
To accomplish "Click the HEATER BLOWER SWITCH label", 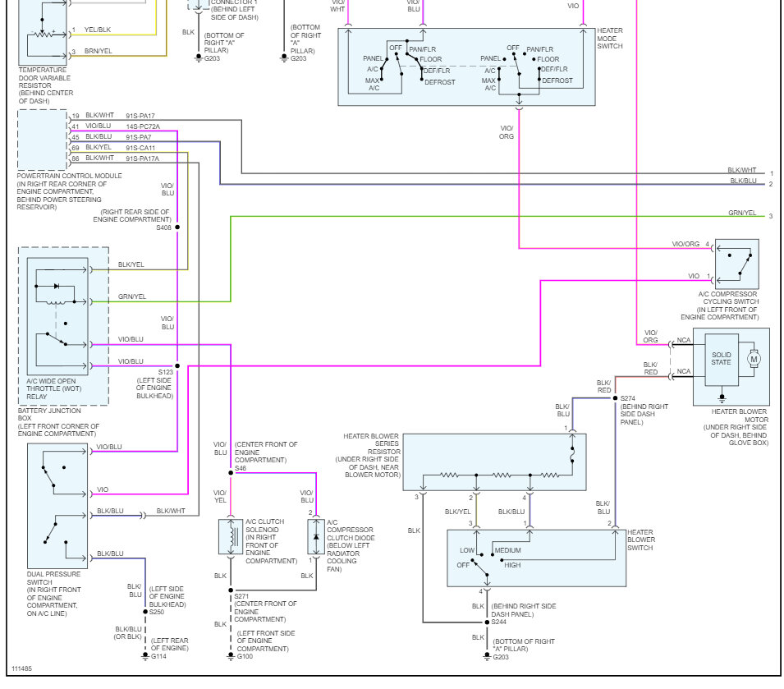I will tap(641, 540).
